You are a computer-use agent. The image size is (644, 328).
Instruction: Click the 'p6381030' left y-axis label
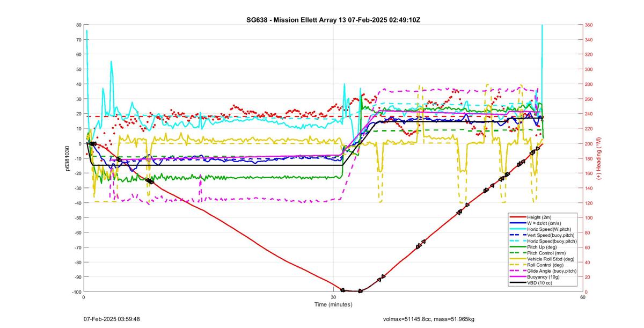[x=68, y=158]
